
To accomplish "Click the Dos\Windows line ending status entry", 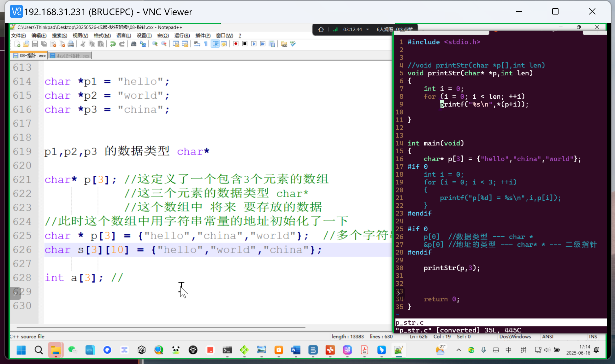I will pyautogui.click(x=515, y=337).
